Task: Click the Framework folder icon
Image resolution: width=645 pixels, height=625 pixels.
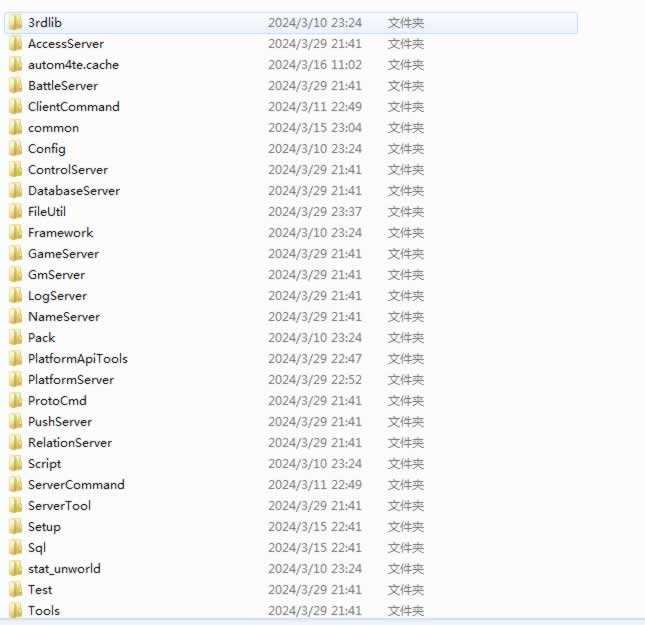Action: point(15,232)
